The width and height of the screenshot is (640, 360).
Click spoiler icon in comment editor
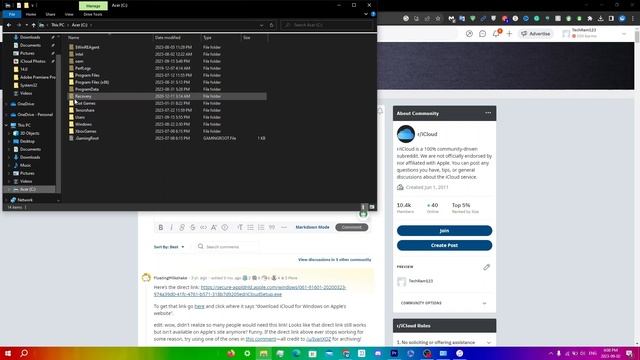point(224,227)
